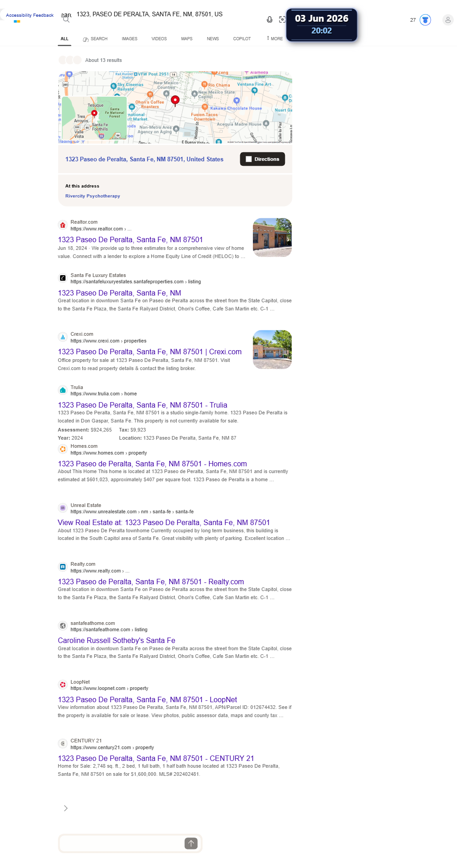
Task: Click the rewards points count 27
Action: pos(413,20)
